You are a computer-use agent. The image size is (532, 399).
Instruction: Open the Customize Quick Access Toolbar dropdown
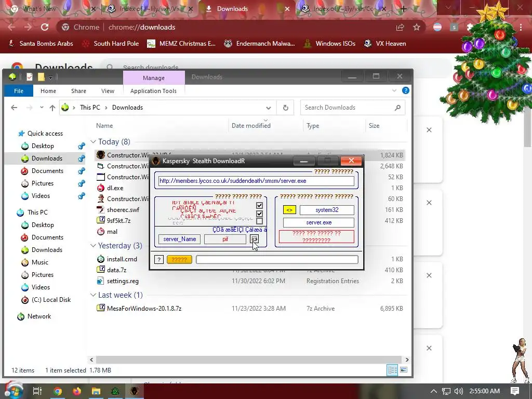(50, 77)
